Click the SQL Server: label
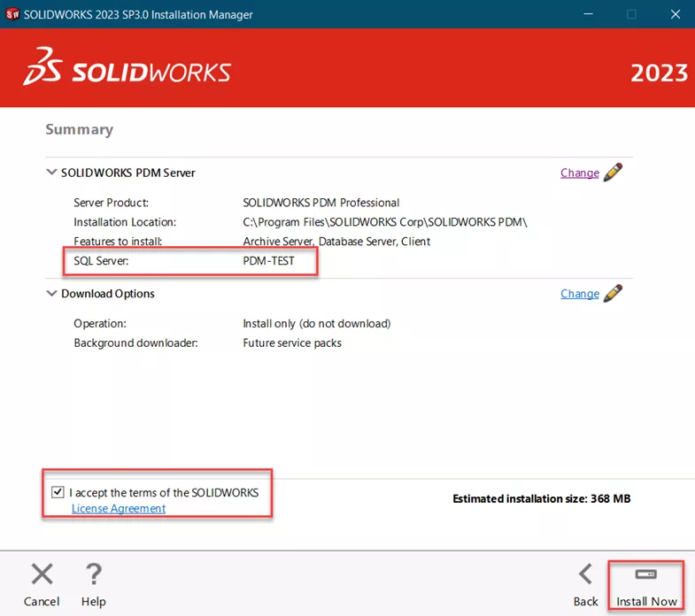The height and width of the screenshot is (616, 695). click(101, 260)
